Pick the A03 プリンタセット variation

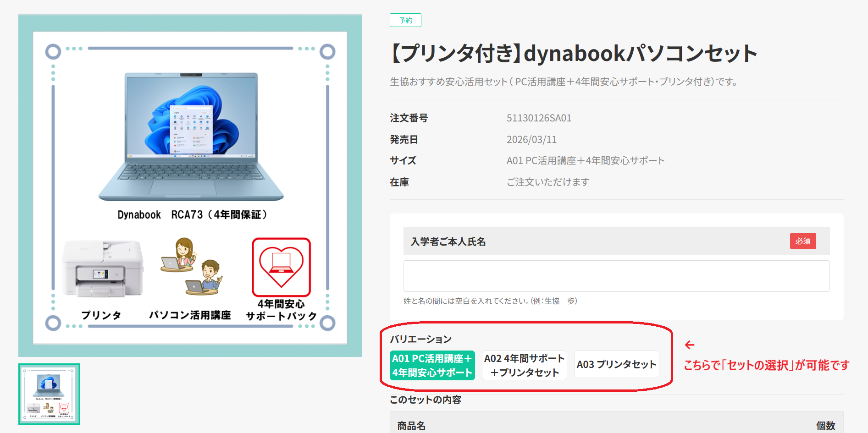[x=616, y=364]
